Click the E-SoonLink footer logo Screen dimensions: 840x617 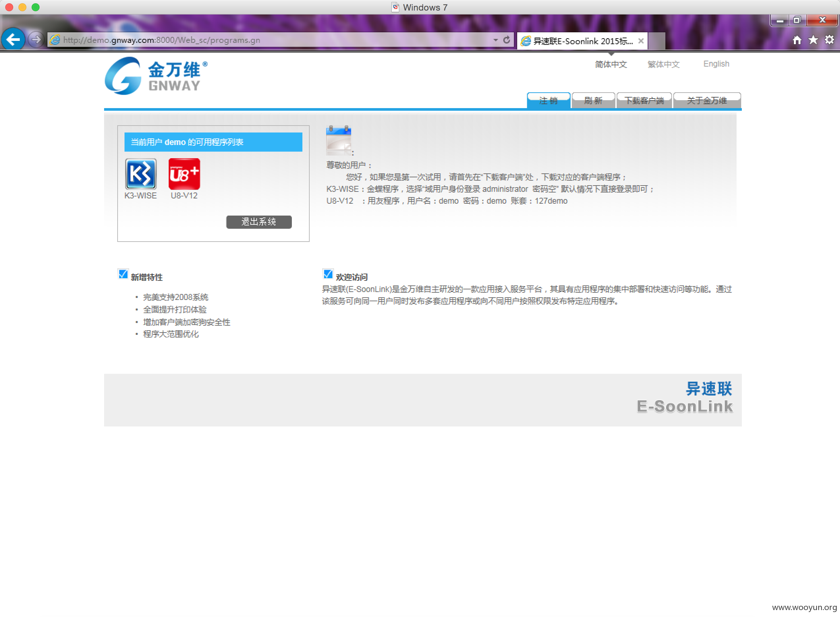coord(685,398)
